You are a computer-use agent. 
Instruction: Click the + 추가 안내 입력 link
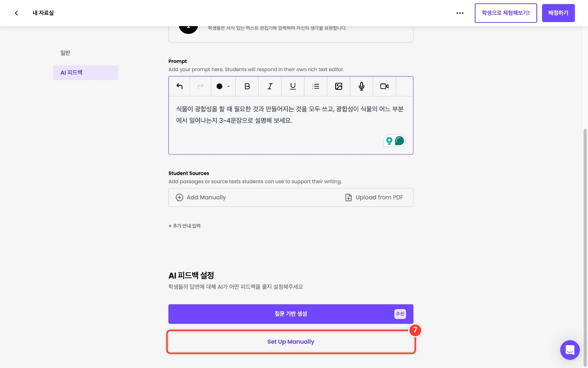click(184, 226)
